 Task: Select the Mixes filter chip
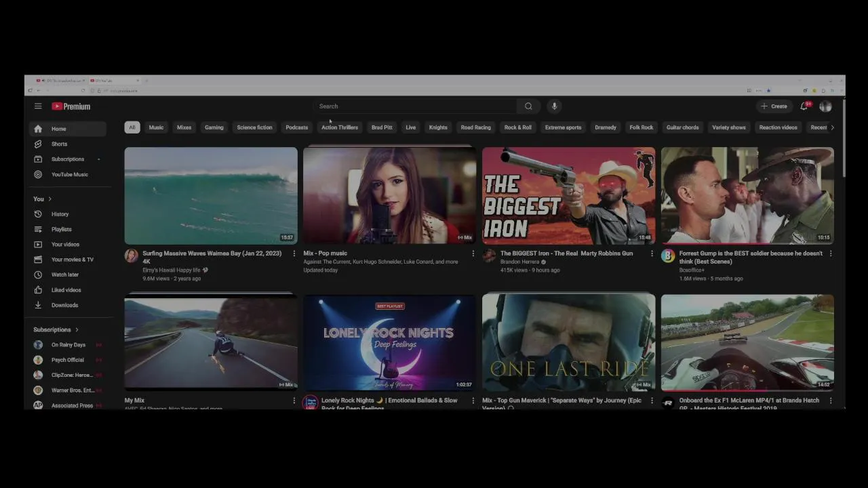coord(184,127)
